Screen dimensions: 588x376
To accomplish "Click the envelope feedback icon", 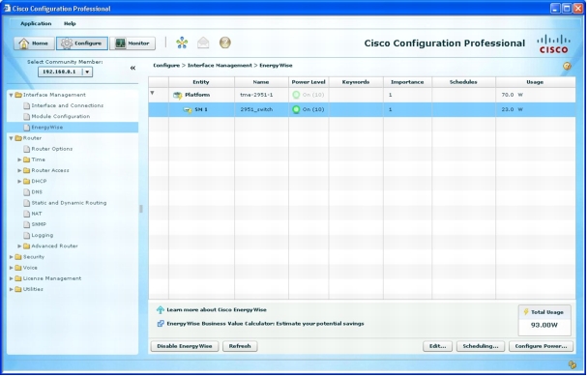I will tap(203, 43).
